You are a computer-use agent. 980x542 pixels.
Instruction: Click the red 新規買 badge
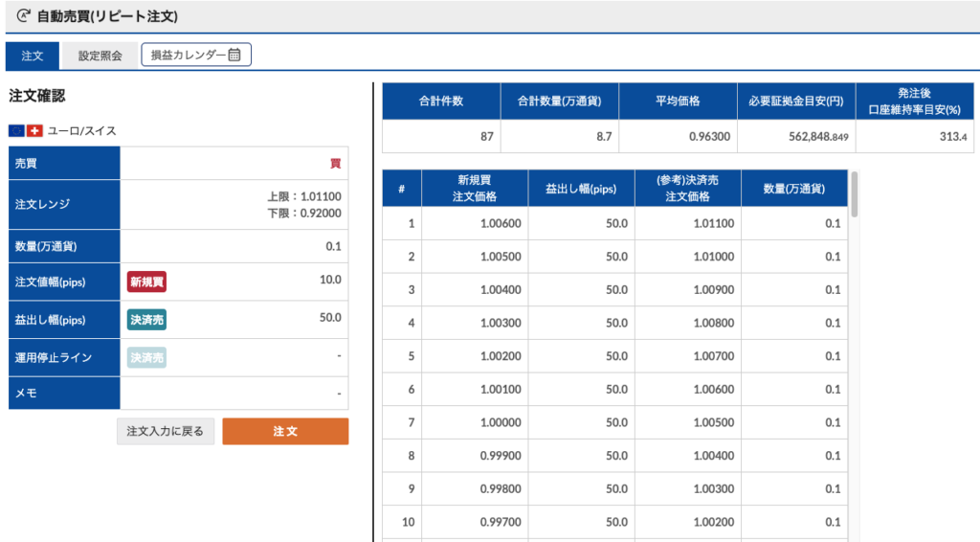pos(146,282)
